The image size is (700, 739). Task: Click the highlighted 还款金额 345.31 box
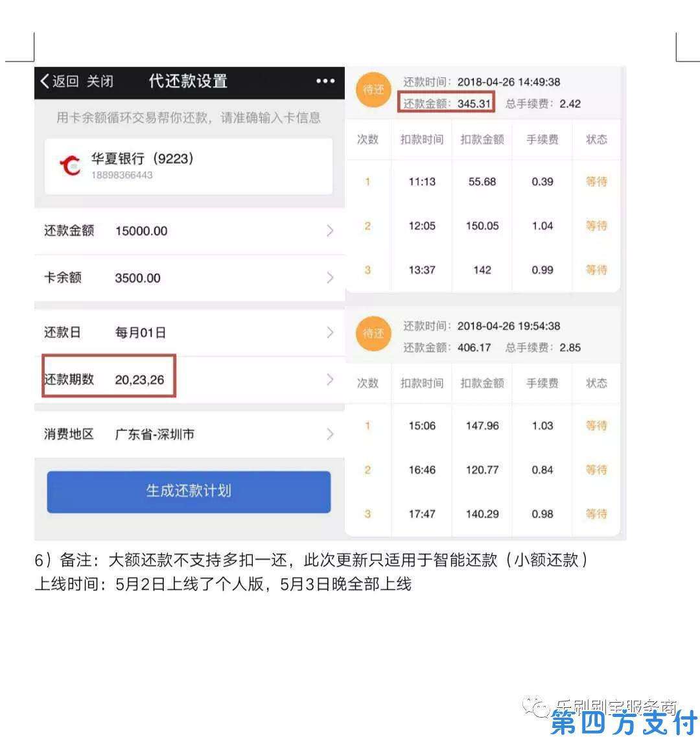[x=447, y=103]
